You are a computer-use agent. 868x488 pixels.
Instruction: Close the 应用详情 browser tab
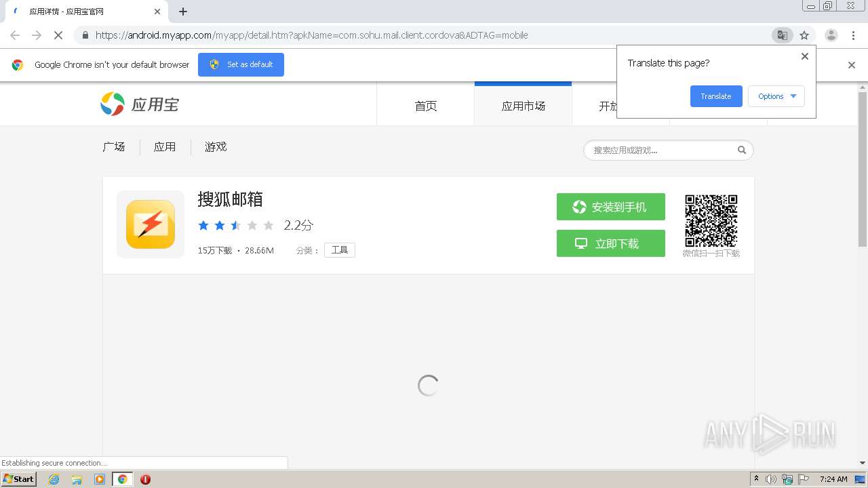[157, 12]
